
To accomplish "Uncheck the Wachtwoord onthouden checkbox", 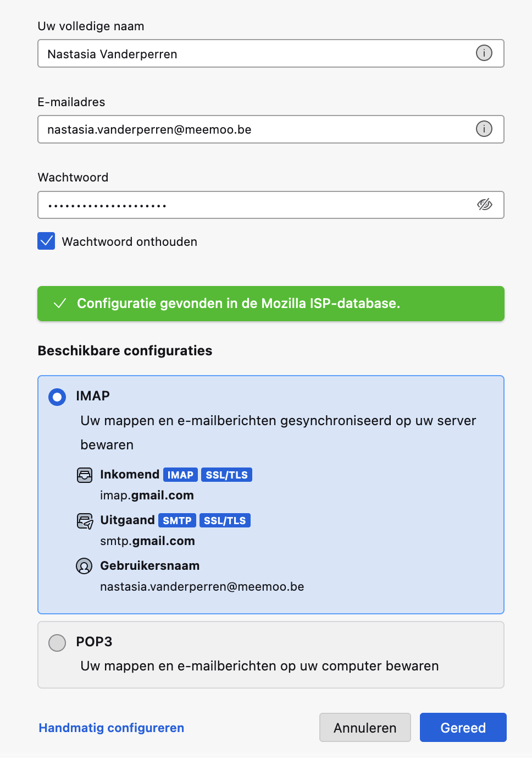I will click(46, 241).
